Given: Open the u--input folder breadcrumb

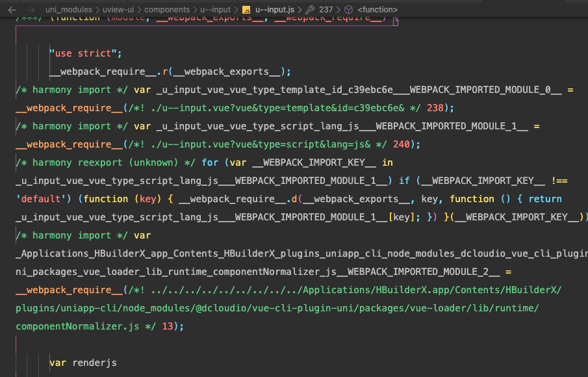Looking at the screenshot, I should click(215, 10).
